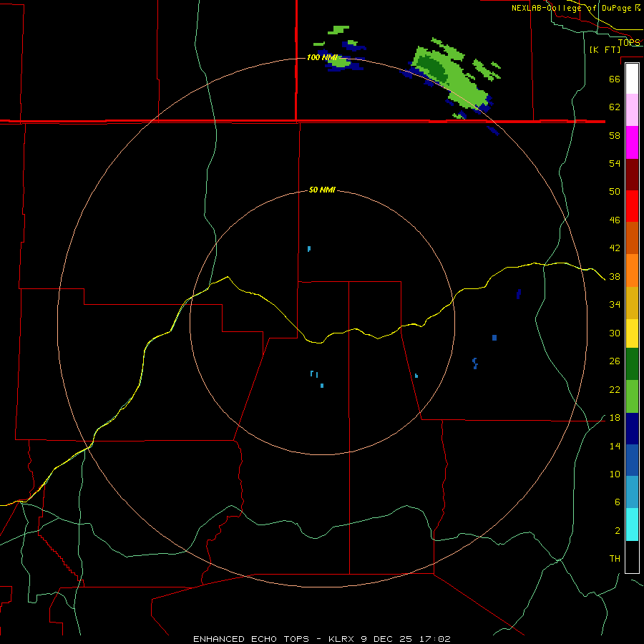Select the bright red swatch beside 50
The height and width of the screenshot is (644, 644).
coord(632,206)
